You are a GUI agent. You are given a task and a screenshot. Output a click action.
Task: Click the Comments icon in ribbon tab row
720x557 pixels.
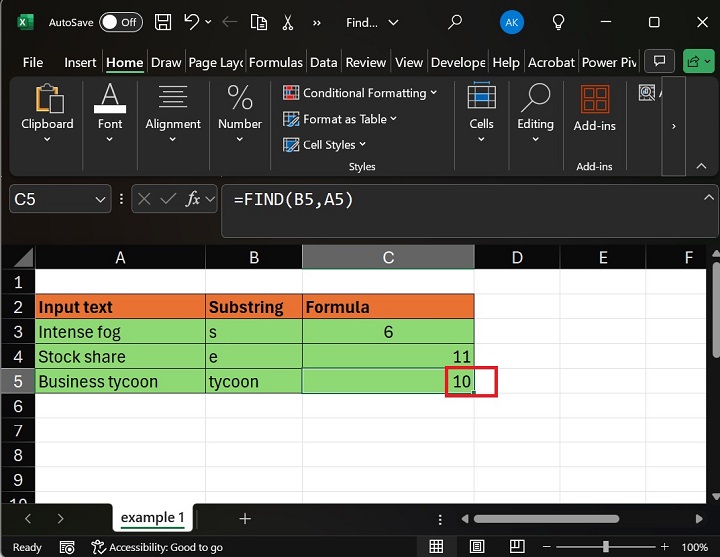click(x=658, y=62)
